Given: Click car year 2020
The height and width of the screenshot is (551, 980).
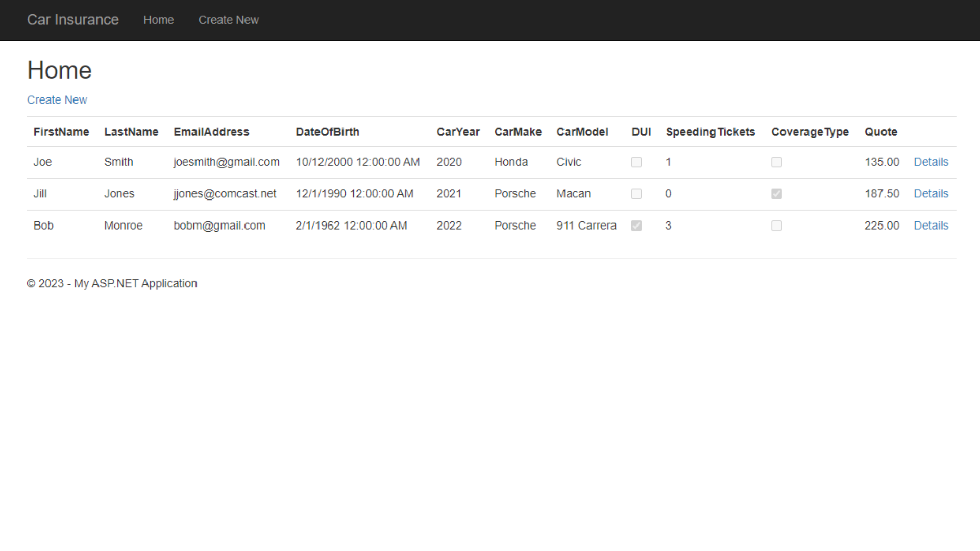Looking at the screenshot, I should [449, 162].
